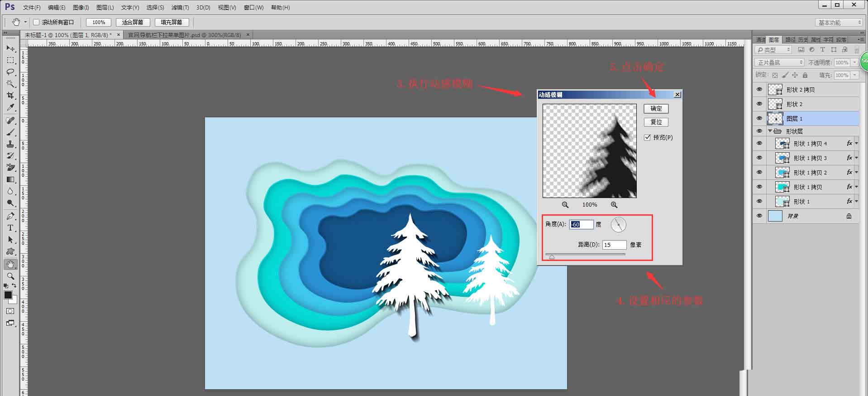Open the opacity dropdown arrow
868x396 pixels.
pos(855,63)
